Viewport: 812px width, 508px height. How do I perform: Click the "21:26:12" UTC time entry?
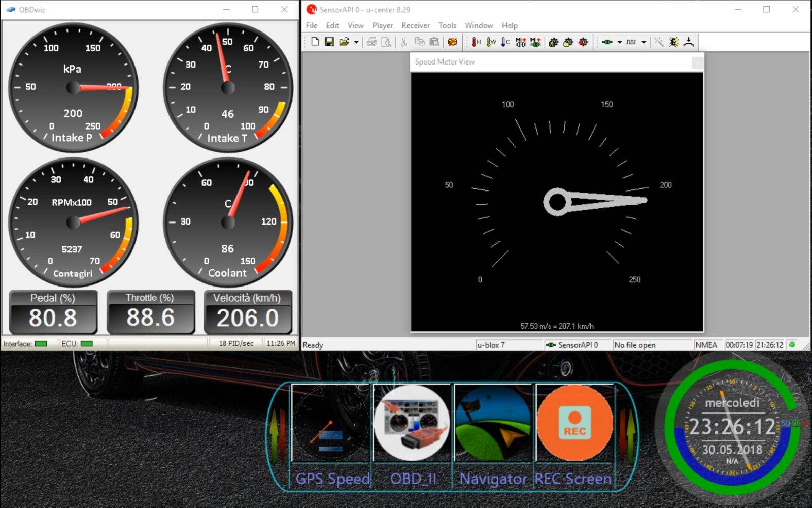click(769, 345)
